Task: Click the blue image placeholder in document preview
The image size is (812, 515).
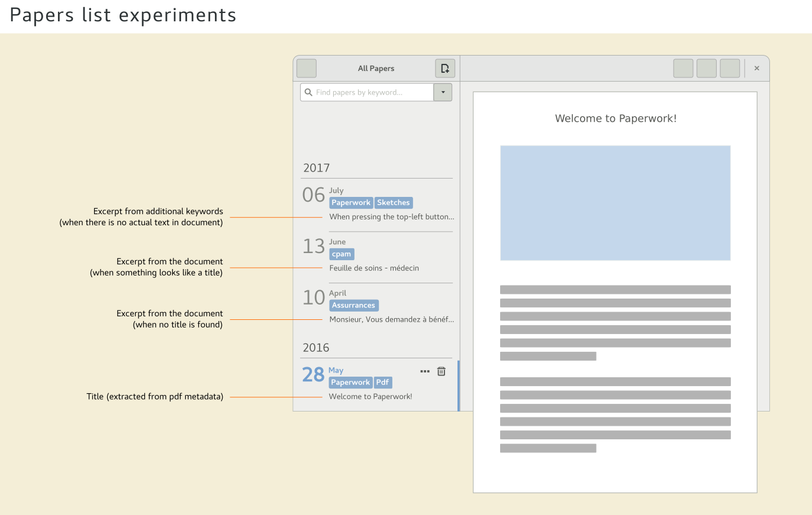Action: tap(616, 203)
